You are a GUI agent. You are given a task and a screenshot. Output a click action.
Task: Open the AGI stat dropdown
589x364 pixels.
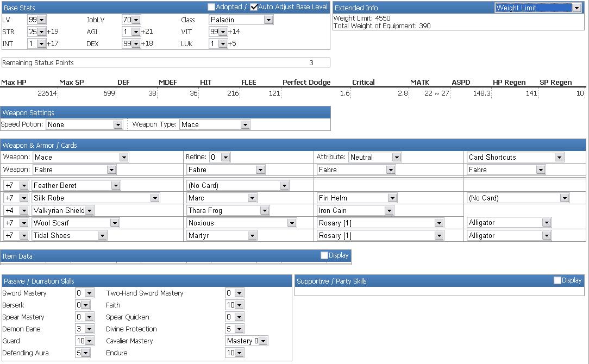131,32
